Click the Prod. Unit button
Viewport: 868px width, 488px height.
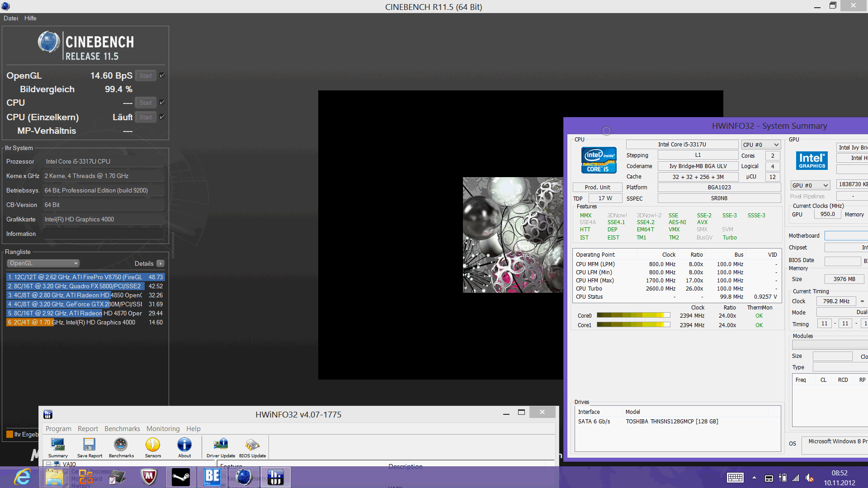click(597, 187)
